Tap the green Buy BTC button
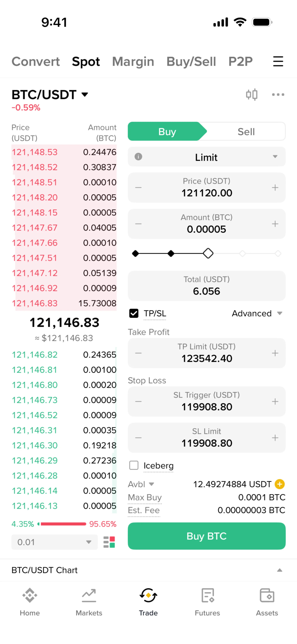Image resolution: width=297 pixels, height=644 pixels. pyautogui.click(x=207, y=536)
